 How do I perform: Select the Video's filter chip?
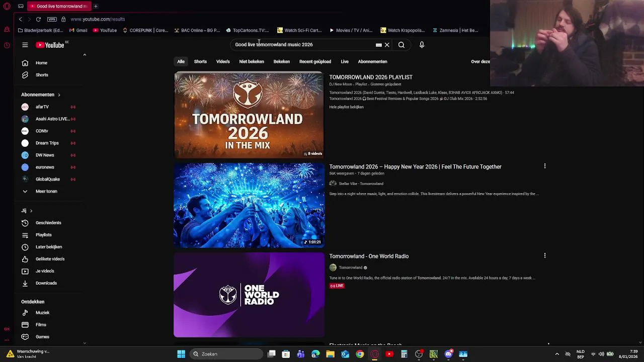coord(223,61)
